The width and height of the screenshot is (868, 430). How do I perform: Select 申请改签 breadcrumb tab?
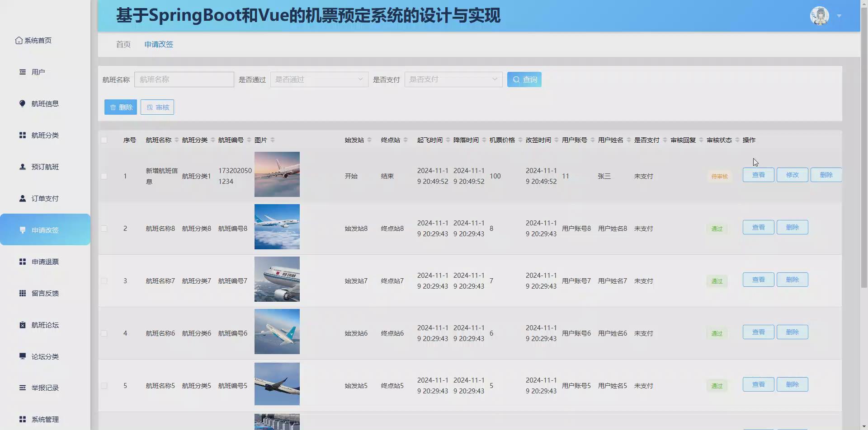(159, 44)
